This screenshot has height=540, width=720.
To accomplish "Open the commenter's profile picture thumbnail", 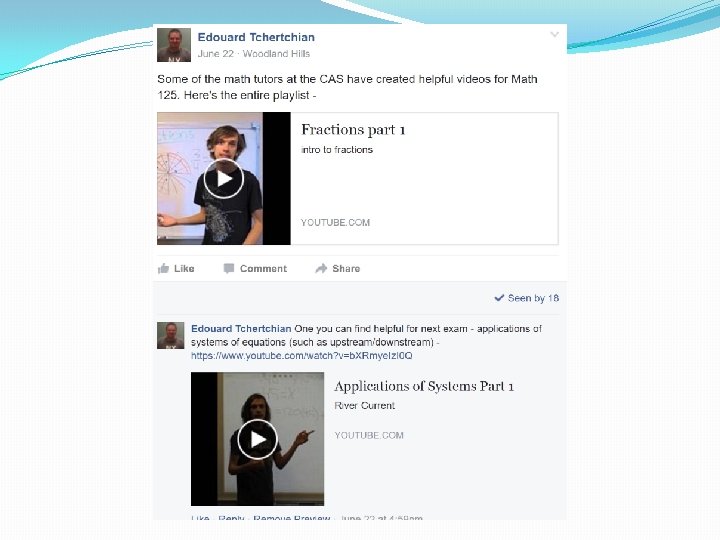I will click(x=170, y=335).
